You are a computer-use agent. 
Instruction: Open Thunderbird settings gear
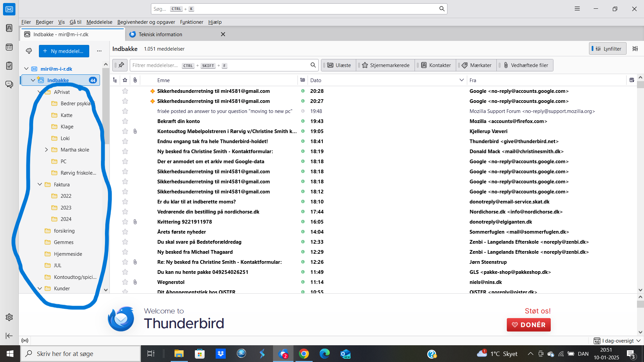[x=9, y=317]
